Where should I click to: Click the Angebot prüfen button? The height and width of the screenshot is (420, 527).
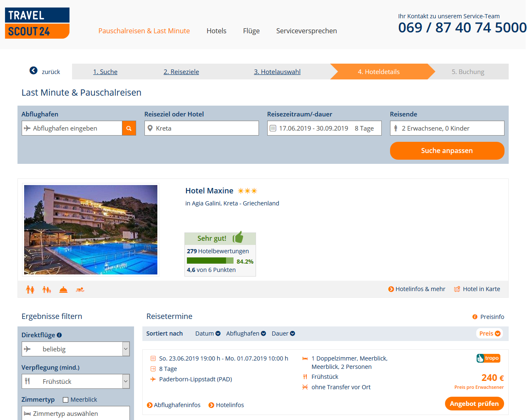475,404
